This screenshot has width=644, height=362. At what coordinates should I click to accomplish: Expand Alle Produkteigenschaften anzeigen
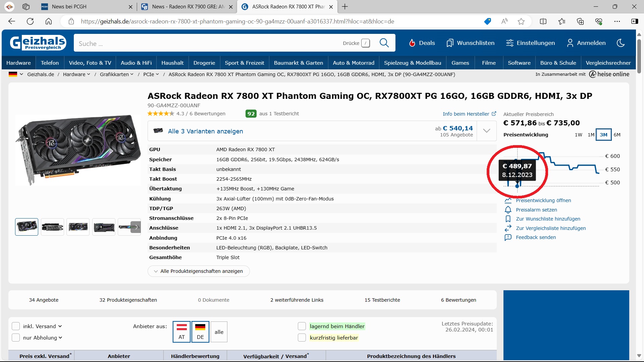point(199,271)
